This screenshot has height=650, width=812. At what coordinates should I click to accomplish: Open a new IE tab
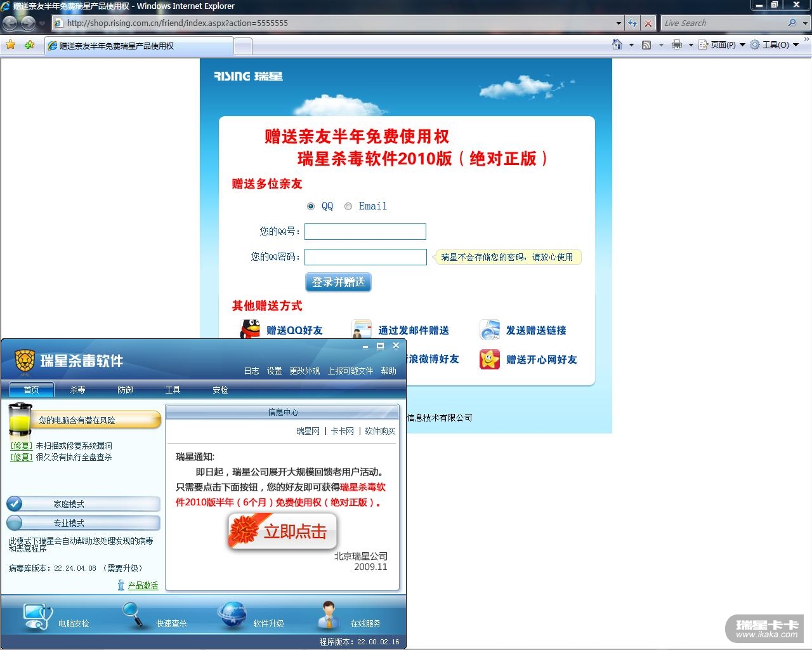243,46
